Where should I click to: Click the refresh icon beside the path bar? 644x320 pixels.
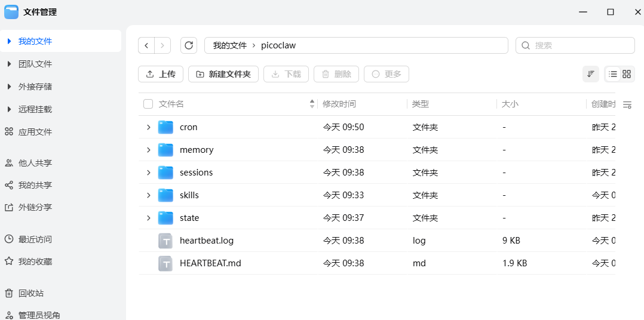(x=189, y=45)
